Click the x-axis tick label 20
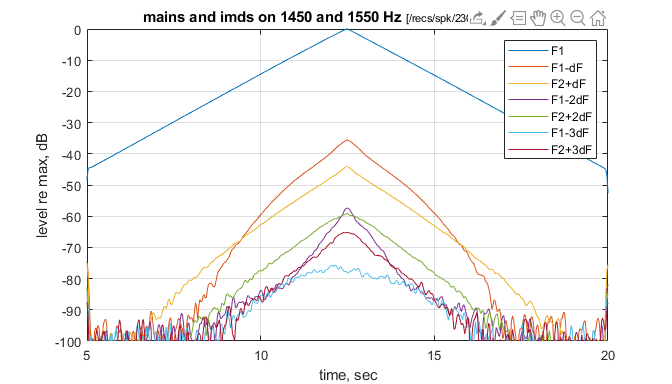Image resolution: width=672 pixels, height=384 pixels. pos(608,355)
